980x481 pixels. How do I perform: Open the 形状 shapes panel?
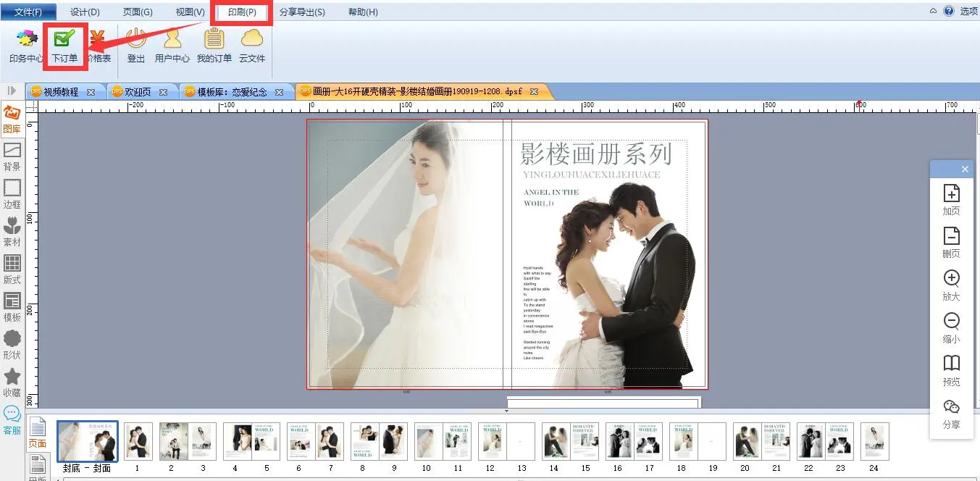coord(12,346)
